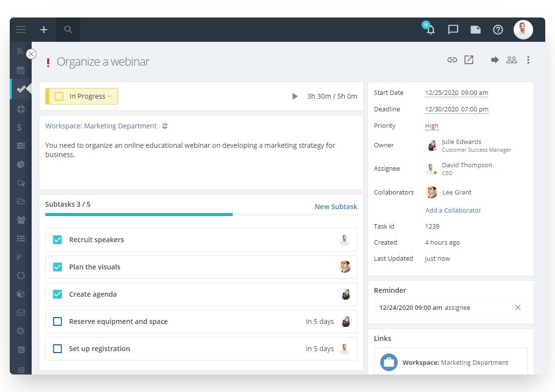Open the list icon in sidebar
The height and width of the screenshot is (392, 555).
click(21, 238)
